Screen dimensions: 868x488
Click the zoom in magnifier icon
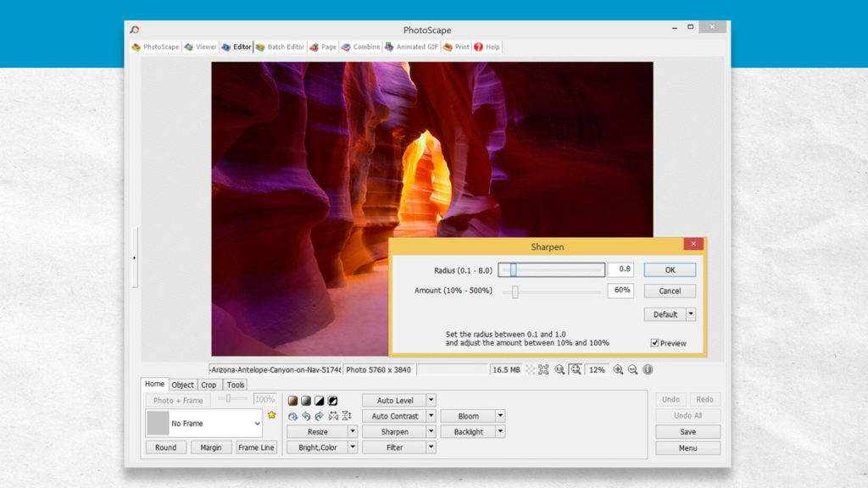pos(618,369)
